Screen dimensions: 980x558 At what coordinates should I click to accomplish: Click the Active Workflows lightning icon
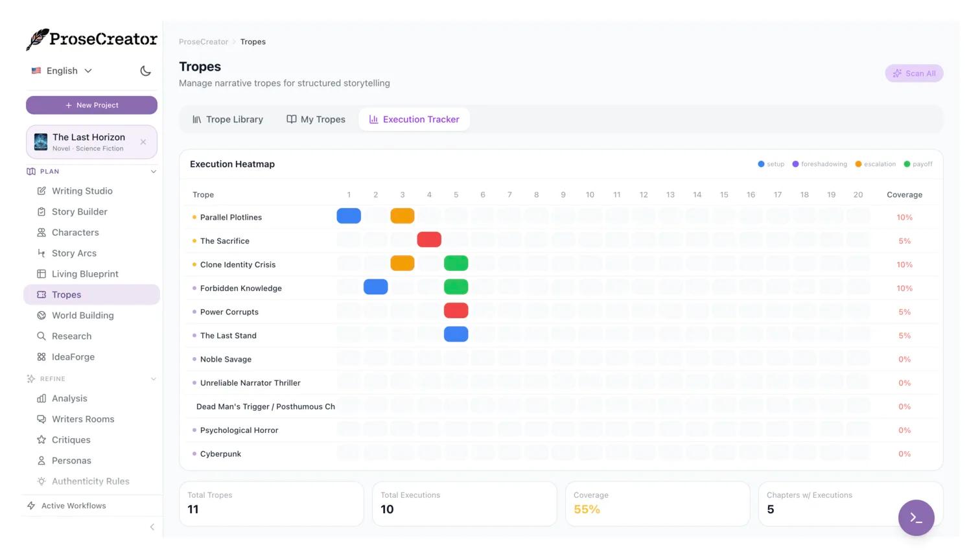[31, 506]
